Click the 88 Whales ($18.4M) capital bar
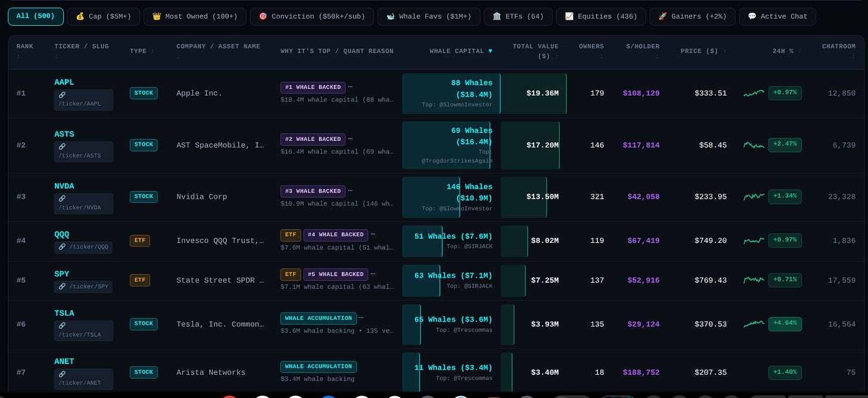Image resolution: width=868 pixels, height=398 pixels. pos(451,93)
